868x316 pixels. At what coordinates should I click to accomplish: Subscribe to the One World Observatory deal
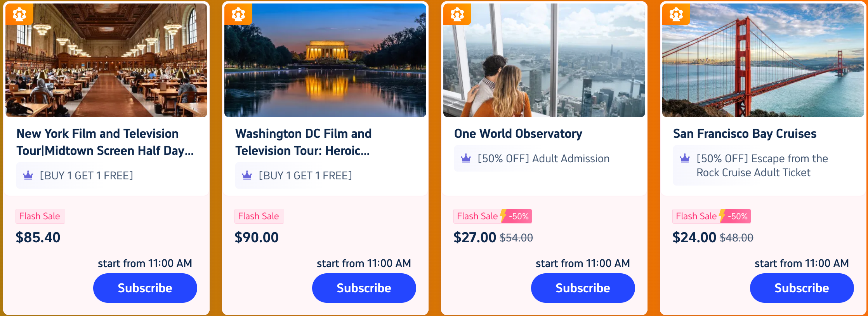click(x=583, y=288)
